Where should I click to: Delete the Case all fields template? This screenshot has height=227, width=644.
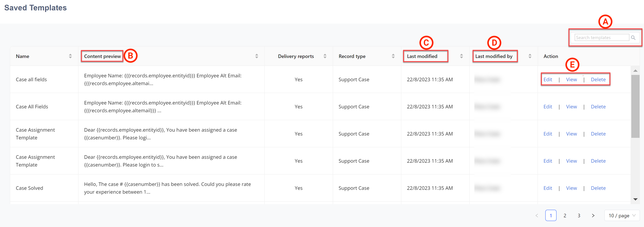(598, 79)
